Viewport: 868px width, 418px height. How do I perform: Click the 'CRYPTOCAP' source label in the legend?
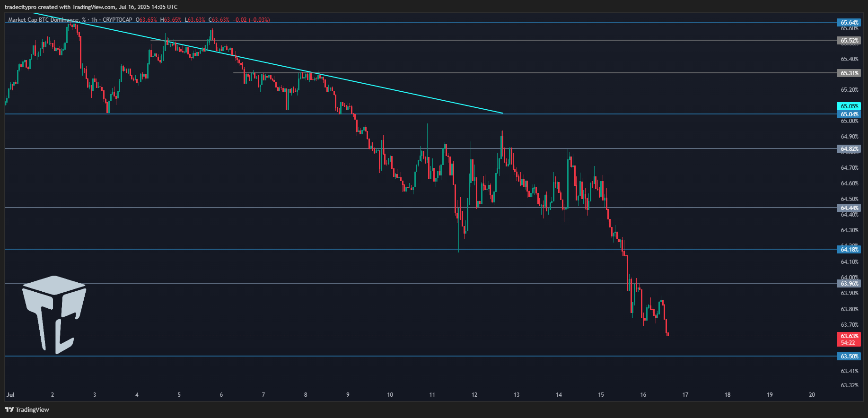(117, 20)
